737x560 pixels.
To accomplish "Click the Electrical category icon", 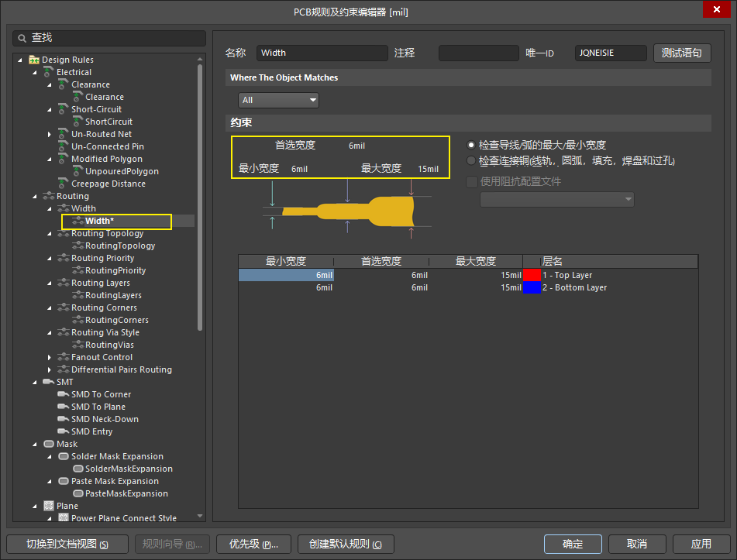I will 49,72.
